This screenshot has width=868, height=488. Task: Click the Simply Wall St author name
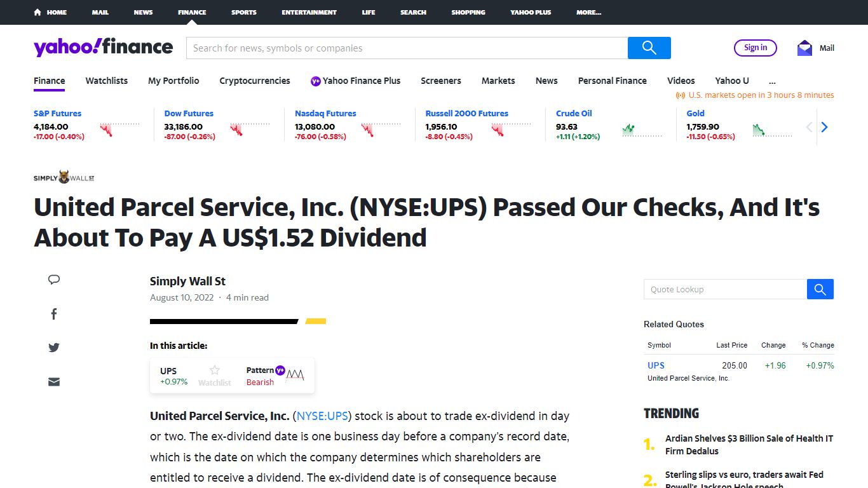point(187,281)
